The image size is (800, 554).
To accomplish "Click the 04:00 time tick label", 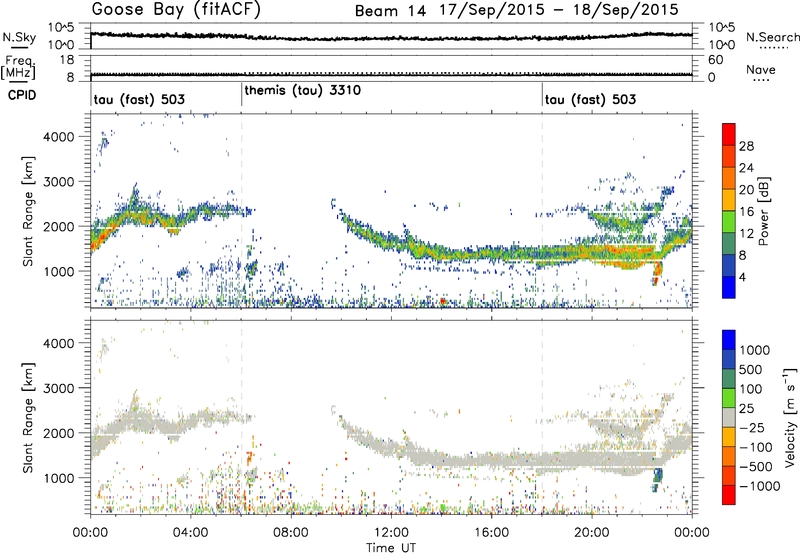I will pyautogui.click(x=190, y=533).
